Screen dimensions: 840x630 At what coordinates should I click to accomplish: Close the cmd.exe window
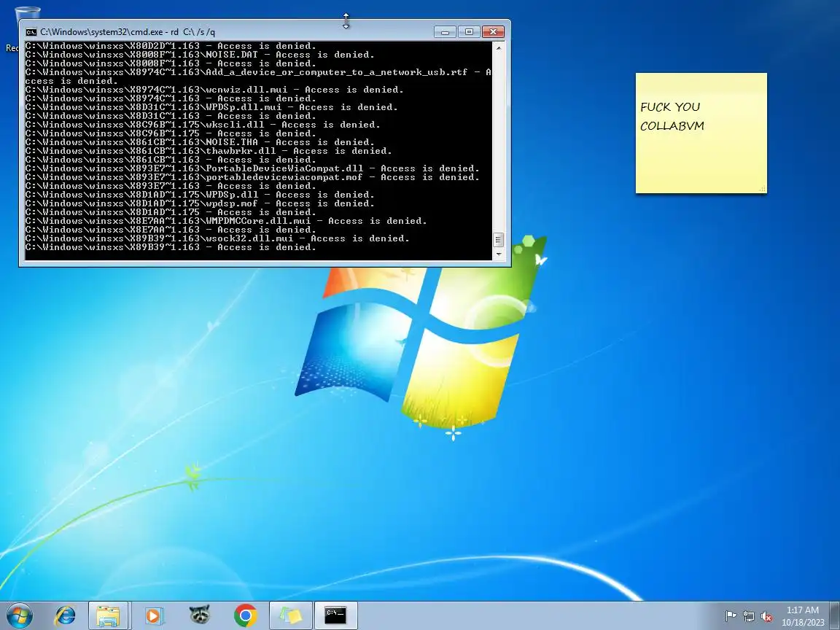click(494, 32)
